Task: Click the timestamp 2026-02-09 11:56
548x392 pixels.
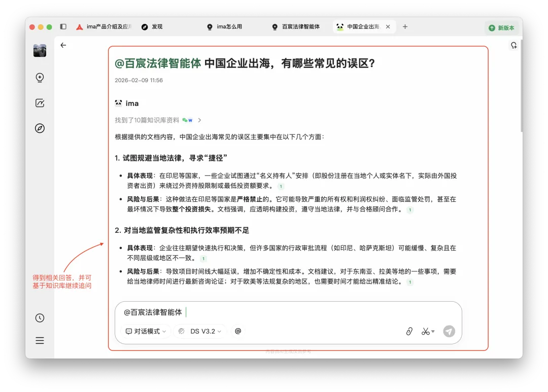Action: [139, 80]
